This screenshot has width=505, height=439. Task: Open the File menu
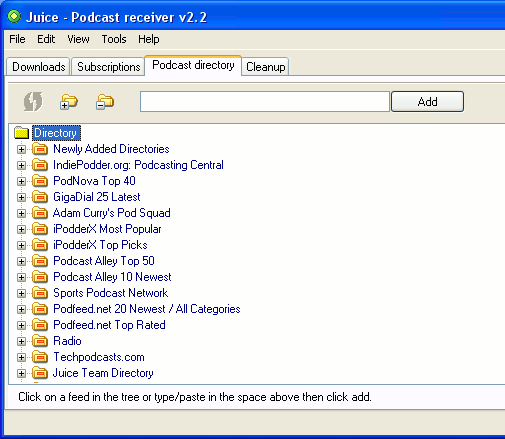tap(17, 39)
